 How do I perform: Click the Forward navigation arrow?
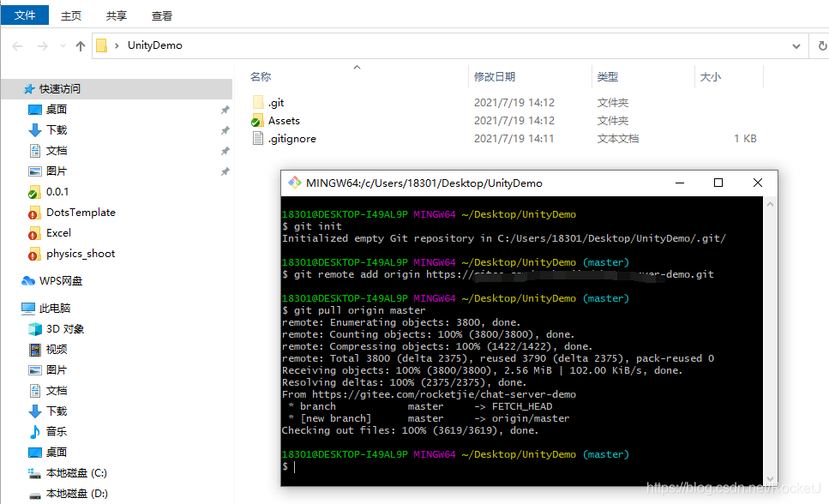(x=42, y=46)
